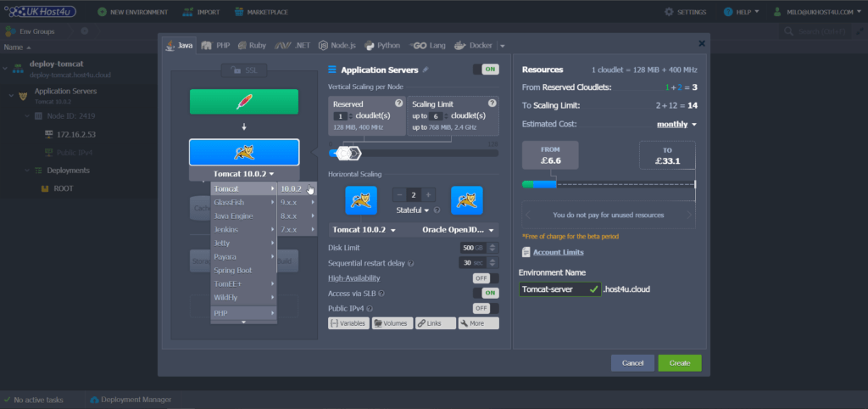The image size is (868, 409).
Task: Choose Java Engine in the server list
Action: 243,216
